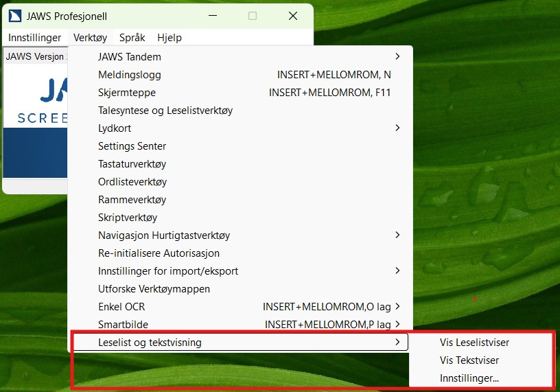This screenshot has width=560, height=392.
Task: Expand the Enkel OCR submenu arrow
Action: (397, 307)
